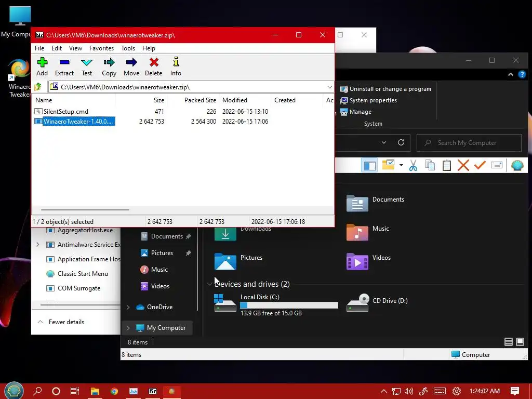Switch to large icons view in Explorer
The height and width of the screenshot is (399, 532).
[520, 342]
